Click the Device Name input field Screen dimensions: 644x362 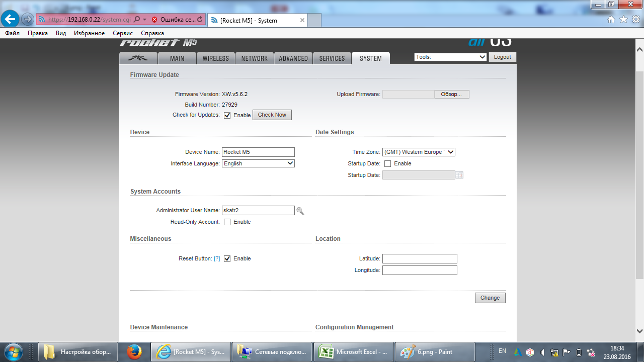pyautogui.click(x=258, y=152)
